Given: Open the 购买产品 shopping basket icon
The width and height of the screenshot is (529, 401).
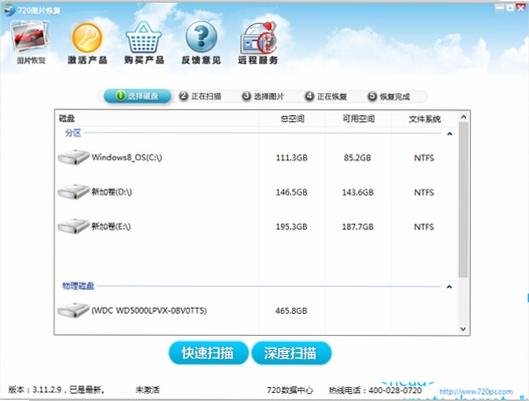Looking at the screenshot, I should [x=144, y=37].
